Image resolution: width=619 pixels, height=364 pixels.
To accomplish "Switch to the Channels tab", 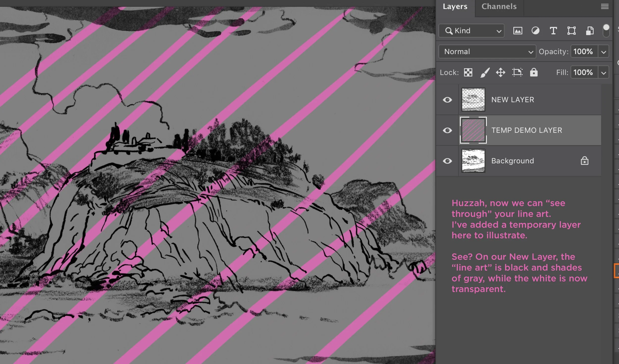I will 499,6.
